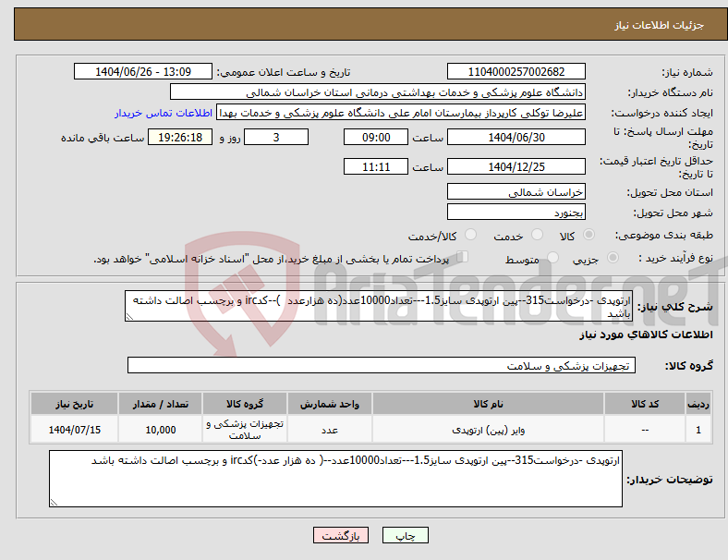
Task: Click the نام کالا column header
Action: pyautogui.click(x=488, y=404)
